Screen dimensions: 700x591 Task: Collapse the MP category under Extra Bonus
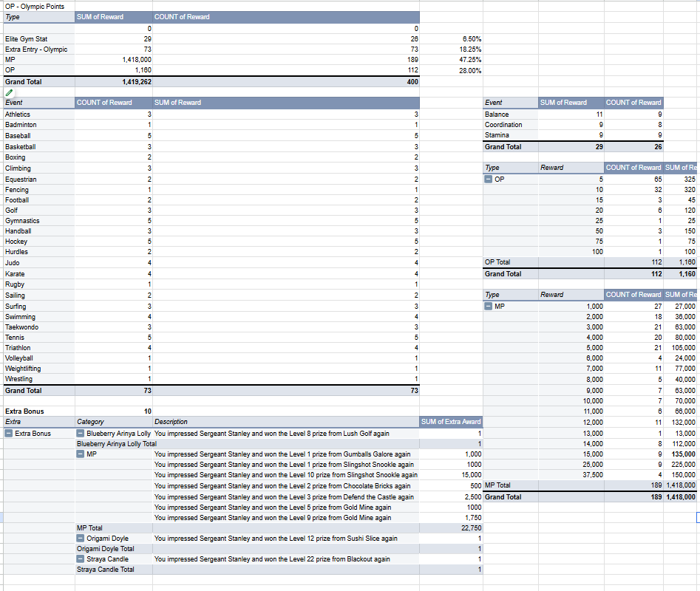click(x=81, y=454)
